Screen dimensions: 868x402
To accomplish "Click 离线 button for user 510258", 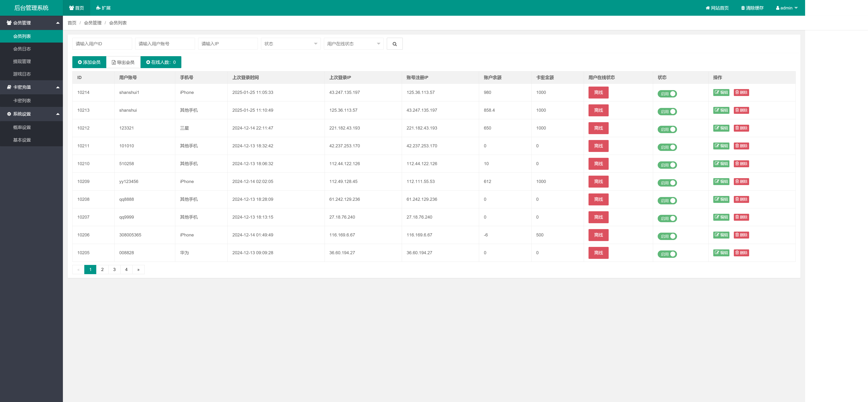I will pyautogui.click(x=598, y=164).
